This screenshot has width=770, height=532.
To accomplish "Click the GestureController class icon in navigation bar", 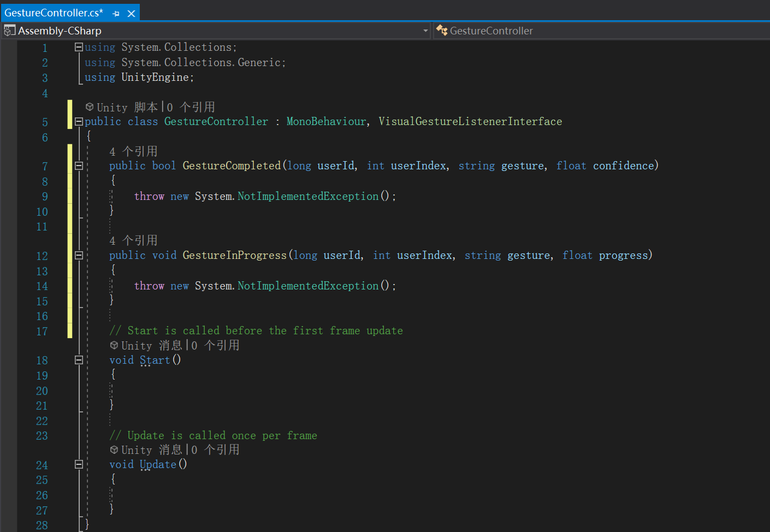I will tap(441, 31).
